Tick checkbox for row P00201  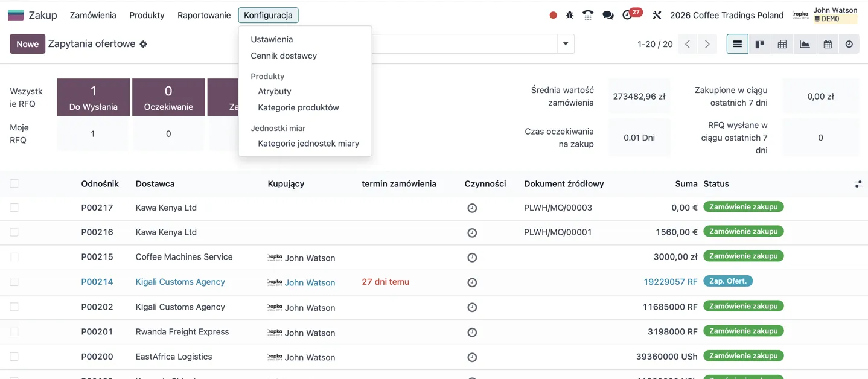click(x=14, y=332)
